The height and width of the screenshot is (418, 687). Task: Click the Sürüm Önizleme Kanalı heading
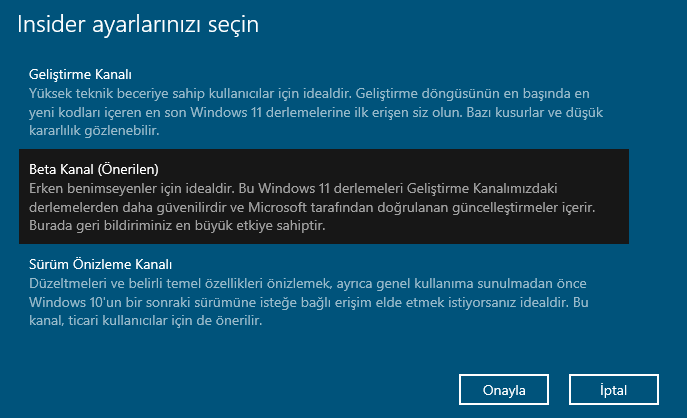(x=102, y=264)
